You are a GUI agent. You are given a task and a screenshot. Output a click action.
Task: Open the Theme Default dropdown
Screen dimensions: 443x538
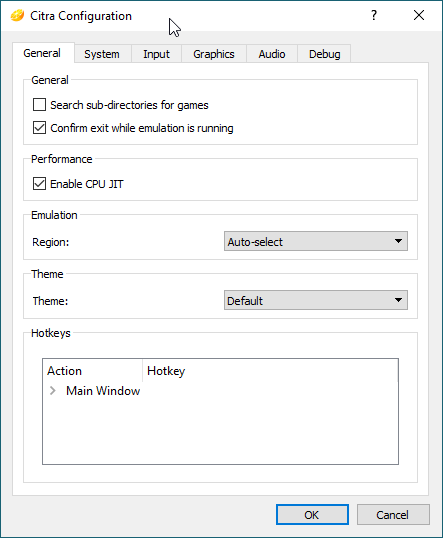click(x=316, y=300)
